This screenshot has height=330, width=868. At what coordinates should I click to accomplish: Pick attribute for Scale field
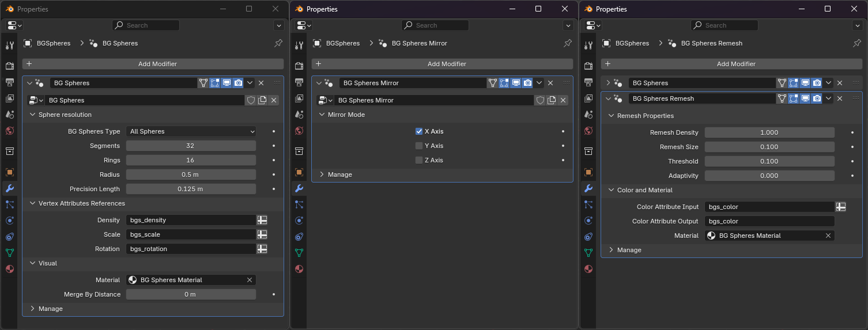click(262, 234)
